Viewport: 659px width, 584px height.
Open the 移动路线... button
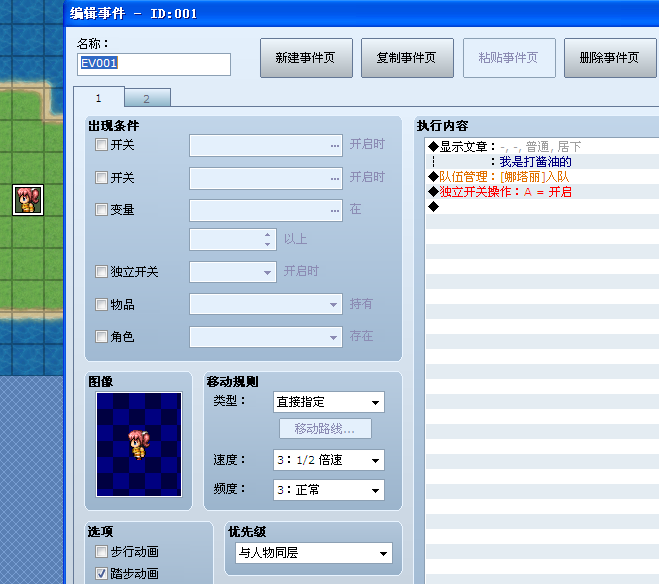pos(325,429)
